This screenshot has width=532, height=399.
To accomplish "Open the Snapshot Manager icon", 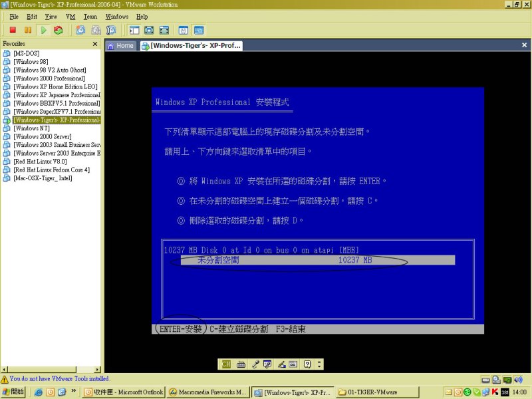I will pos(111,30).
